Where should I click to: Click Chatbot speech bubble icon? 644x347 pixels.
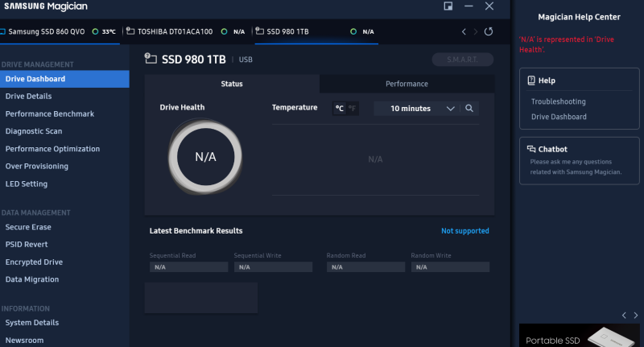(531, 149)
